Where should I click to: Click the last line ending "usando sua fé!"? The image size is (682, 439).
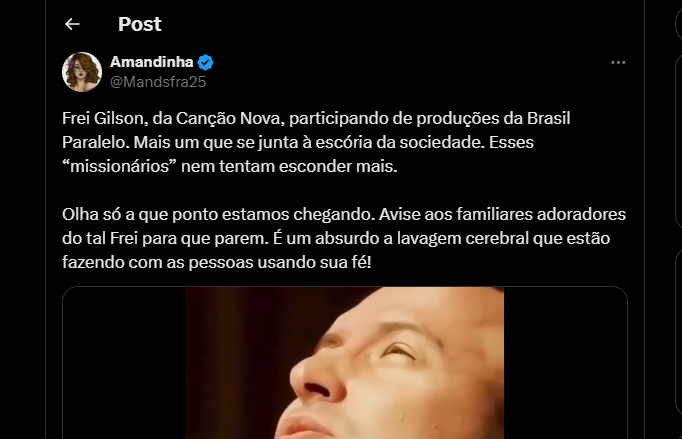(217, 262)
